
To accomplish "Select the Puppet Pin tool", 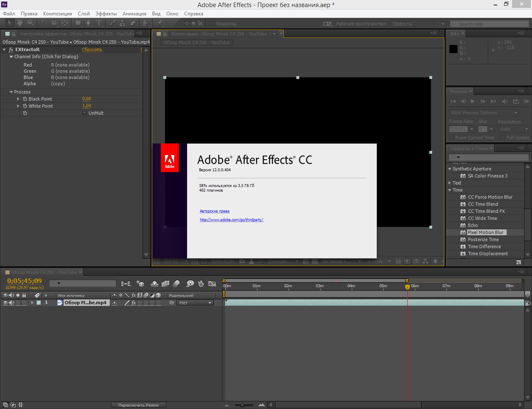I will [160, 23].
